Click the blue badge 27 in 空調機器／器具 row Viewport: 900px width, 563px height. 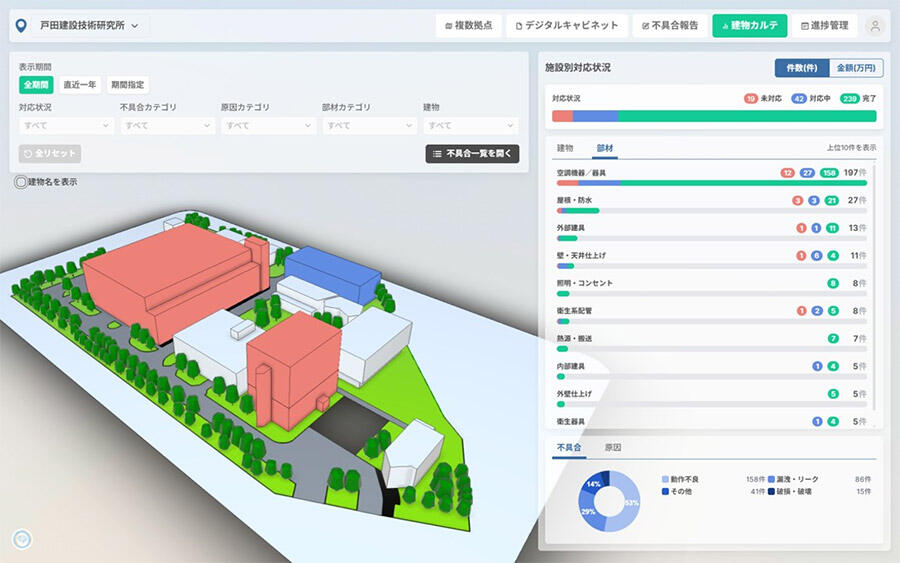coord(807,173)
